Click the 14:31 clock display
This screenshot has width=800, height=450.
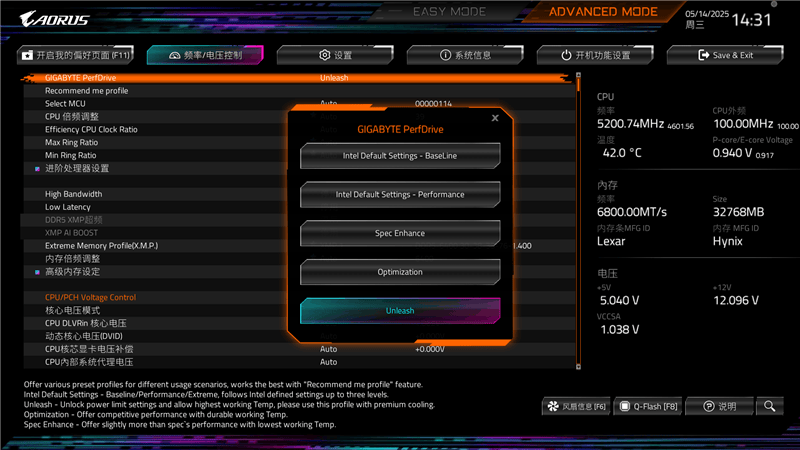tap(752, 20)
